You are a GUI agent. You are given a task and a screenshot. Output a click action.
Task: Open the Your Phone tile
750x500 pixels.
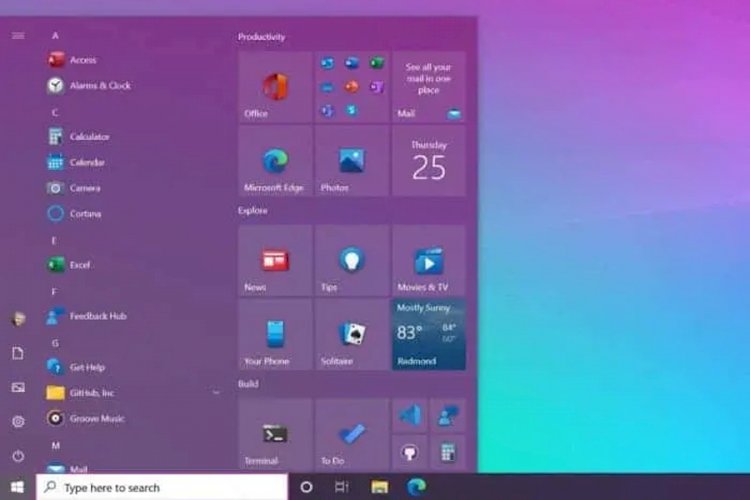[x=276, y=334]
